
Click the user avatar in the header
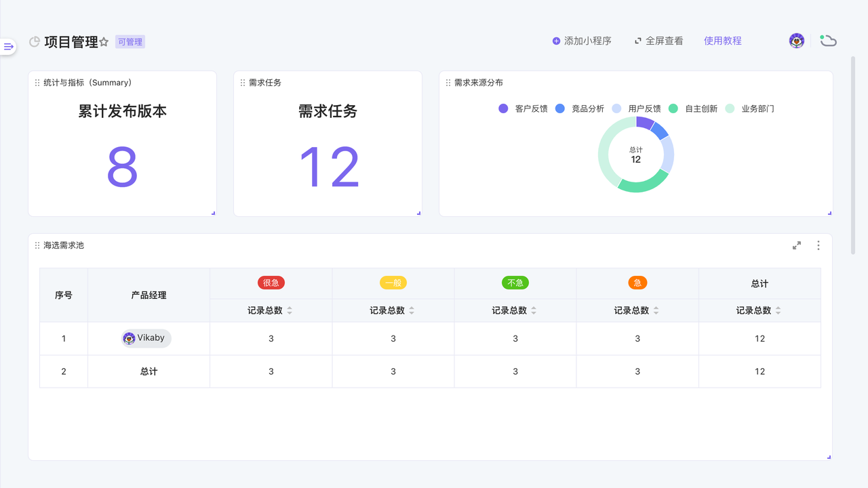[797, 41]
